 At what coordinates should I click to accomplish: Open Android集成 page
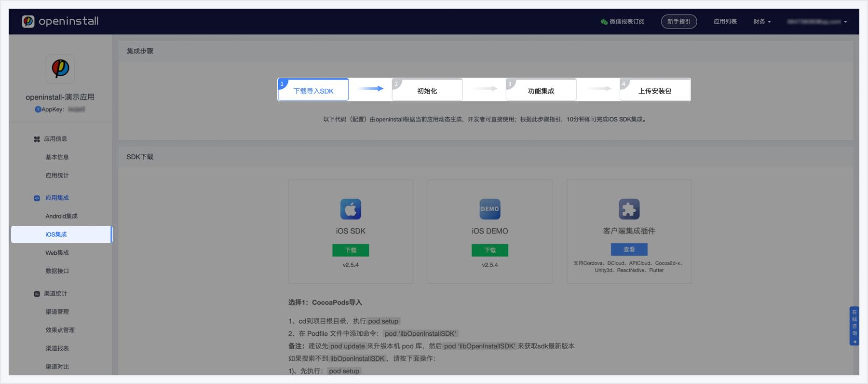pos(61,216)
